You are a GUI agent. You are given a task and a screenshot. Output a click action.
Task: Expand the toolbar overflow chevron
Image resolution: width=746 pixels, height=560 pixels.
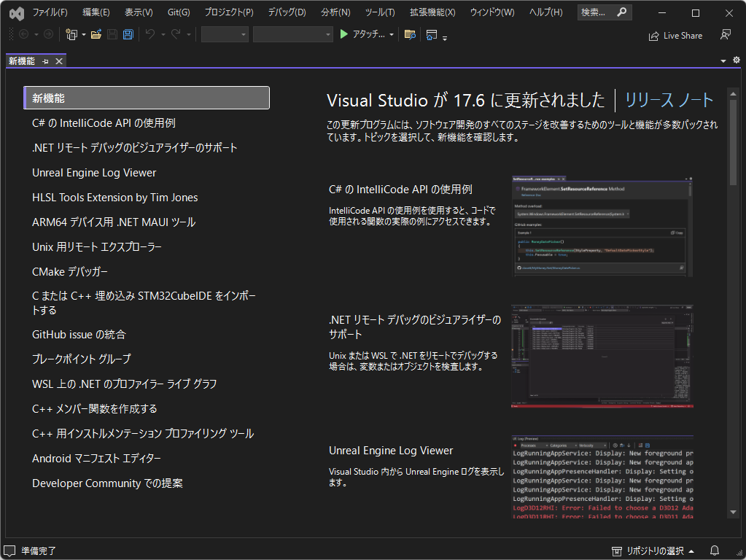444,36
